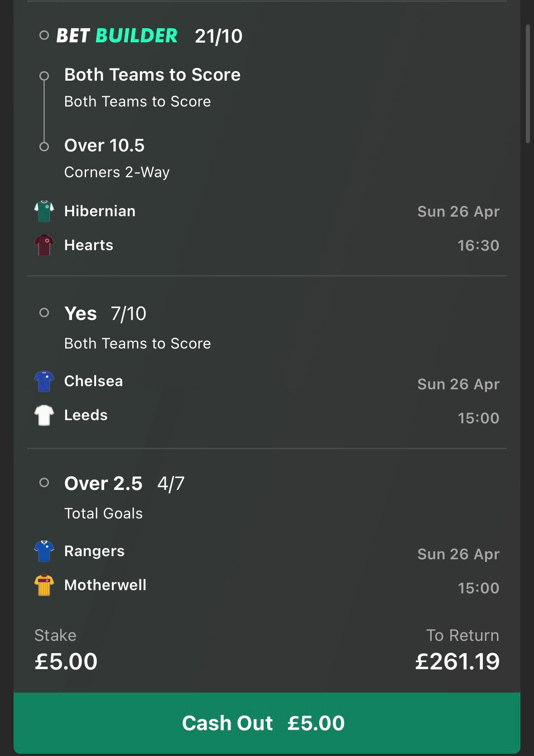Screen dimensions: 534x756
Task: Open the Chelsea team name link
Action: pyautogui.click(x=93, y=381)
